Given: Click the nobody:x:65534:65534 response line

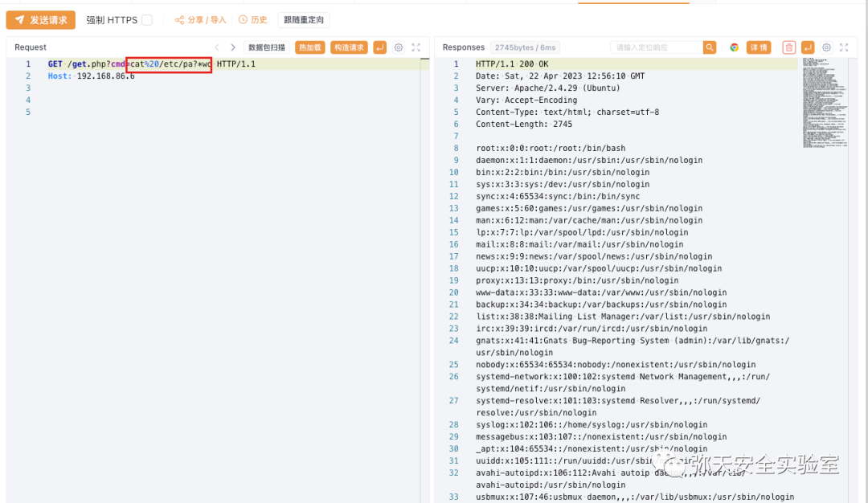Looking at the screenshot, I should [x=616, y=365].
